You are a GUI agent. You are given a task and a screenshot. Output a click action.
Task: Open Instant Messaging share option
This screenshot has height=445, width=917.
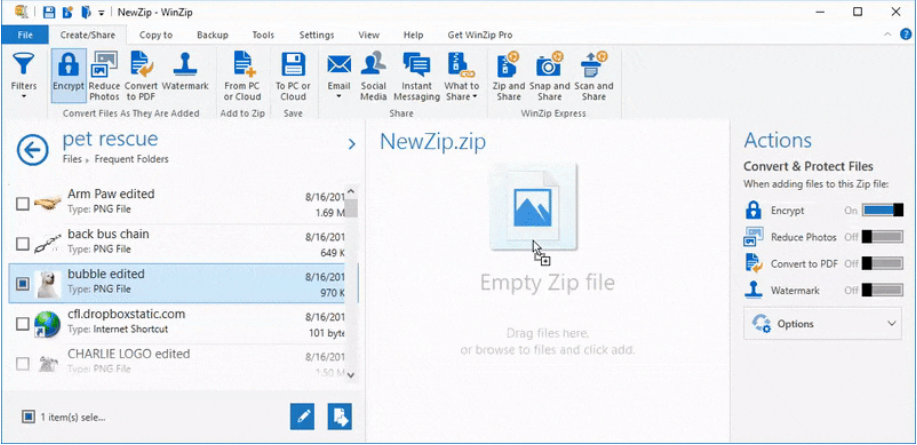click(x=416, y=75)
